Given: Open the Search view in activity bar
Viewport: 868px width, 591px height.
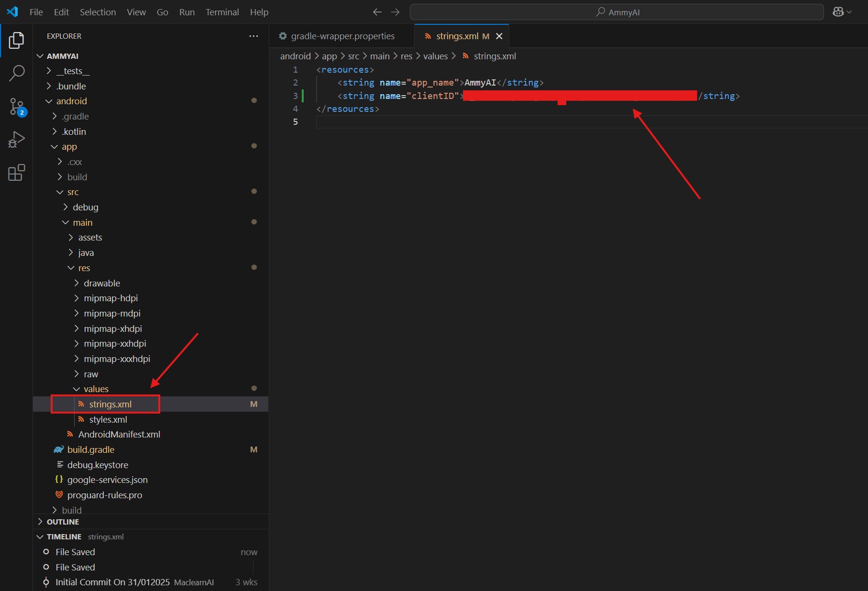Looking at the screenshot, I should [x=17, y=73].
